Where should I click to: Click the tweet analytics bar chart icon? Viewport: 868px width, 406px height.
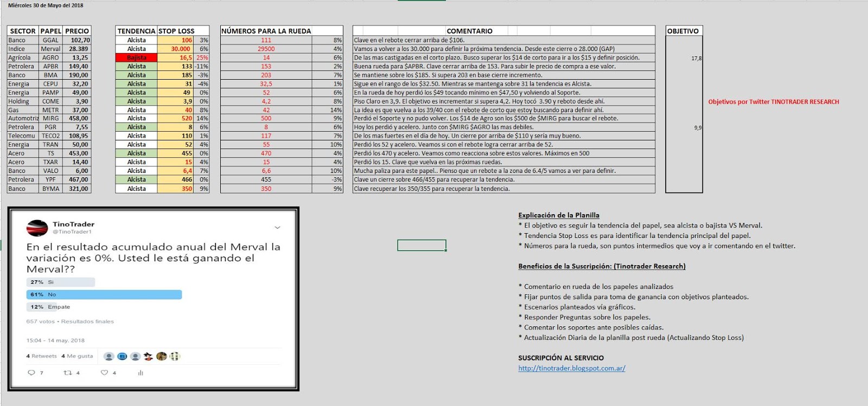point(141,373)
